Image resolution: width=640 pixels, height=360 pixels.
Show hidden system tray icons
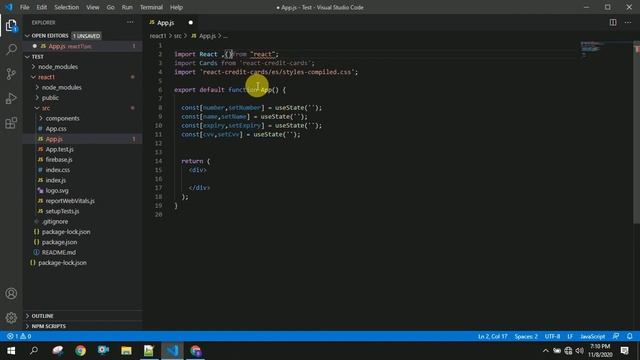(x=545, y=351)
